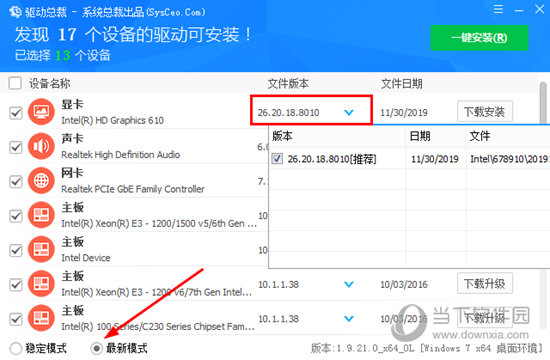Uncheck Xeon E3 v5/6th Gen device checkbox

point(16,216)
